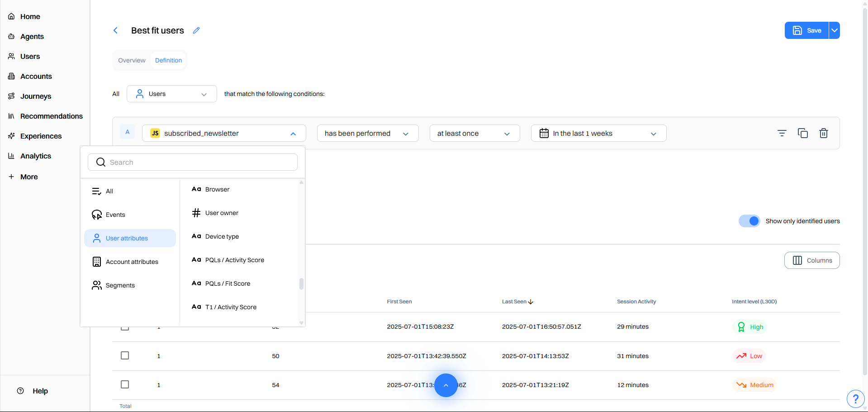Open the 'at least once' dropdown
The image size is (868, 412).
474,133
